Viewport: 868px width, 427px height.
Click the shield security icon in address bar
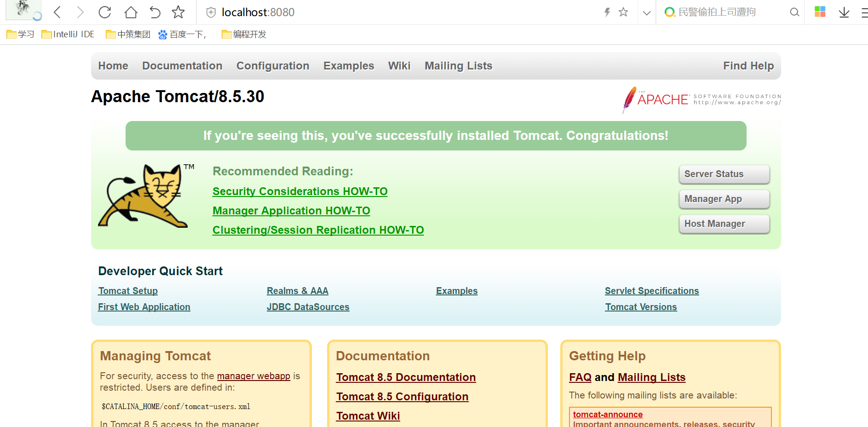211,12
